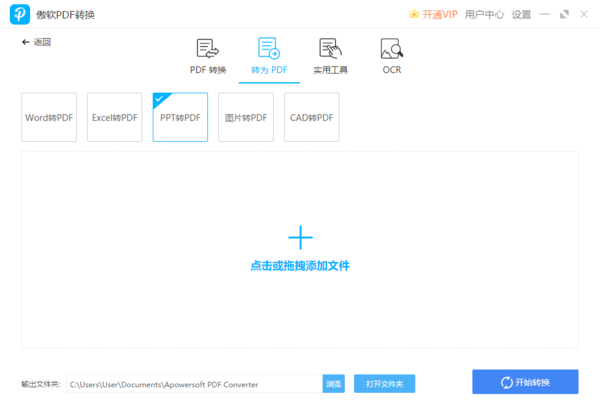Select the Excel转PDF option

[114, 117]
